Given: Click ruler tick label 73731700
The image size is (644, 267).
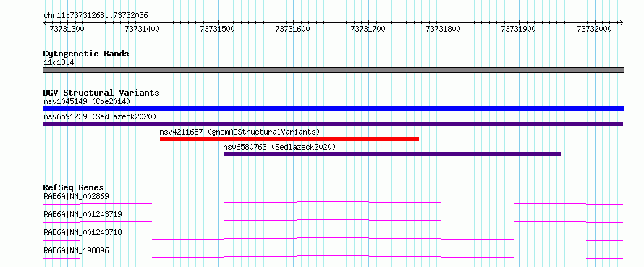Looking at the screenshot, I should click(x=368, y=29).
